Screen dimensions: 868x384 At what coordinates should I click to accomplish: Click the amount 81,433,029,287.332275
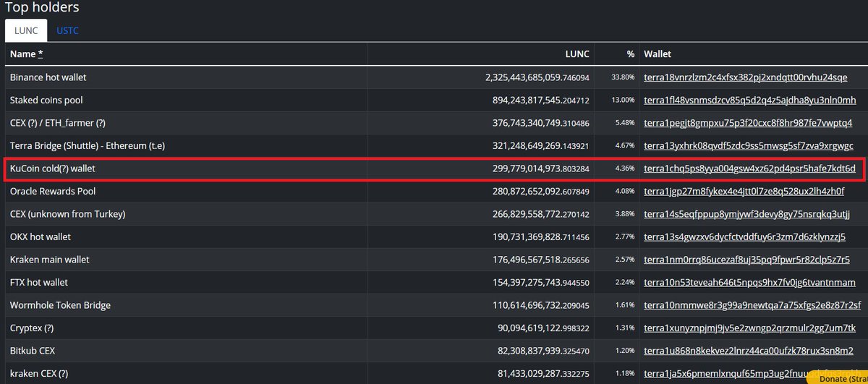[543, 374]
